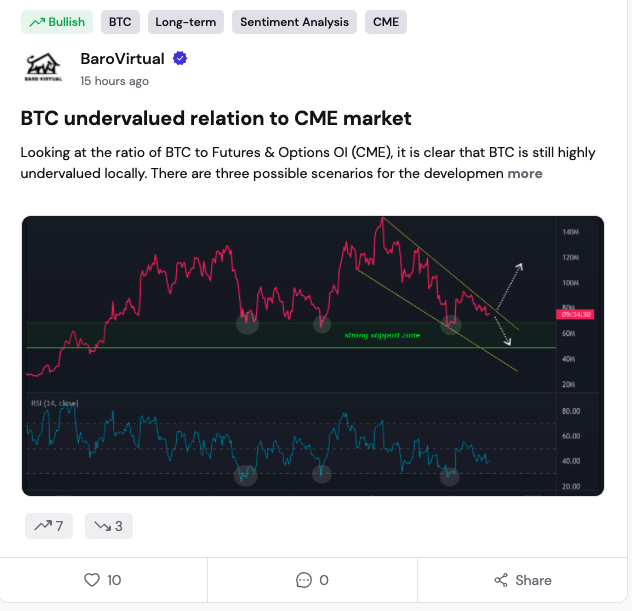The image size is (632, 611).
Task: Select the BTC tag
Action: (120, 22)
